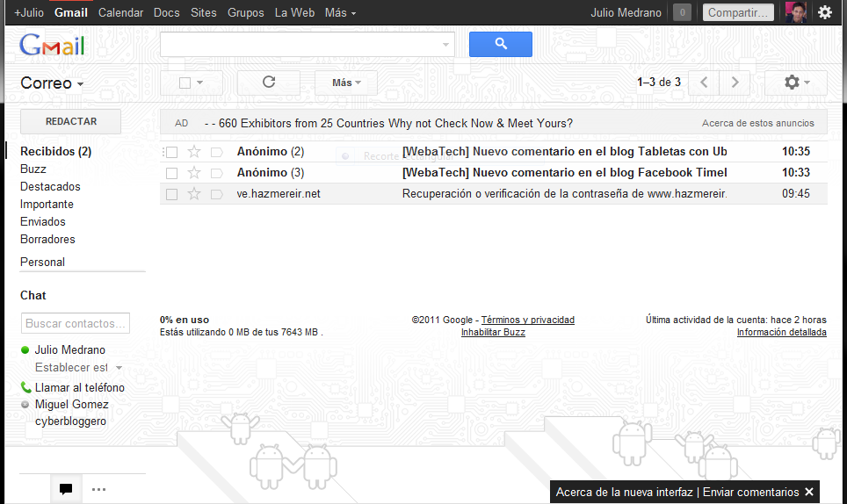This screenshot has height=504, width=847.
Task: Open the Borradores folder
Action: point(47,239)
